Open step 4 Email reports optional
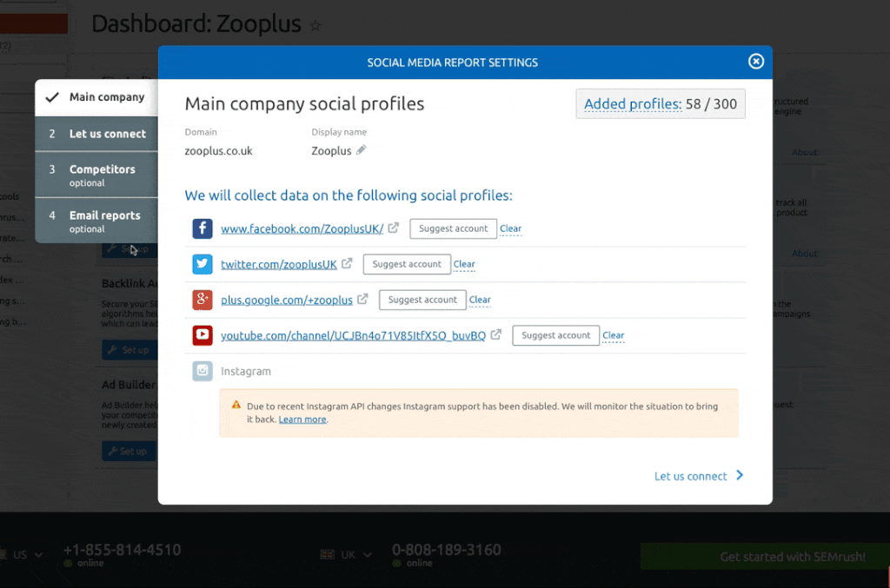 click(96, 221)
